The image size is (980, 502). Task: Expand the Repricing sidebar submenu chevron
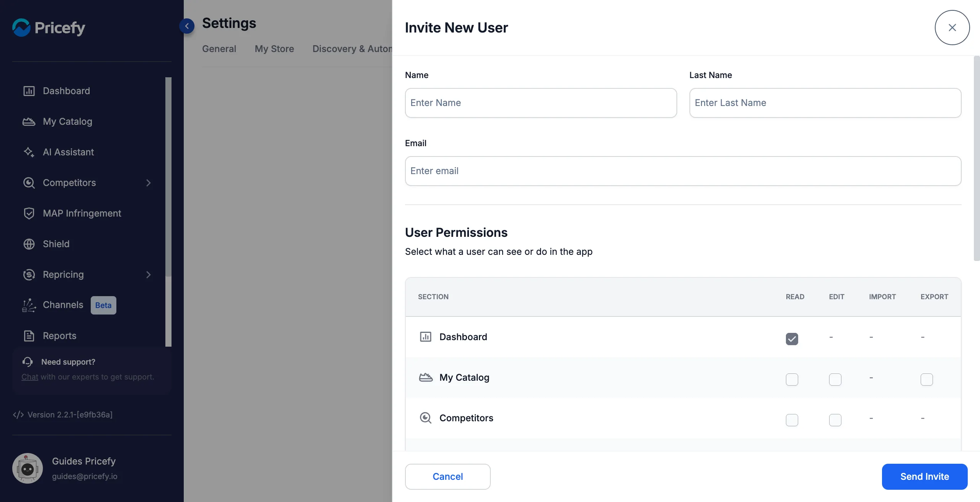pyautogui.click(x=149, y=275)
